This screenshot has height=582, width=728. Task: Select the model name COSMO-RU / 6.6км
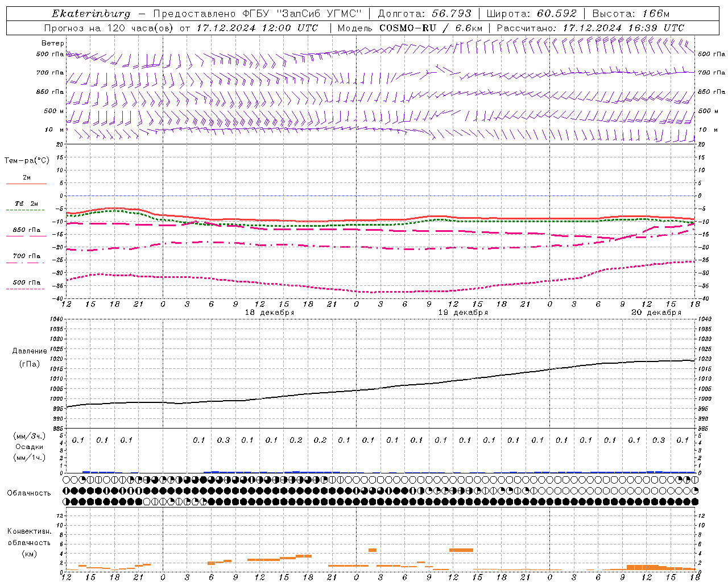click(x=431, y=28)
